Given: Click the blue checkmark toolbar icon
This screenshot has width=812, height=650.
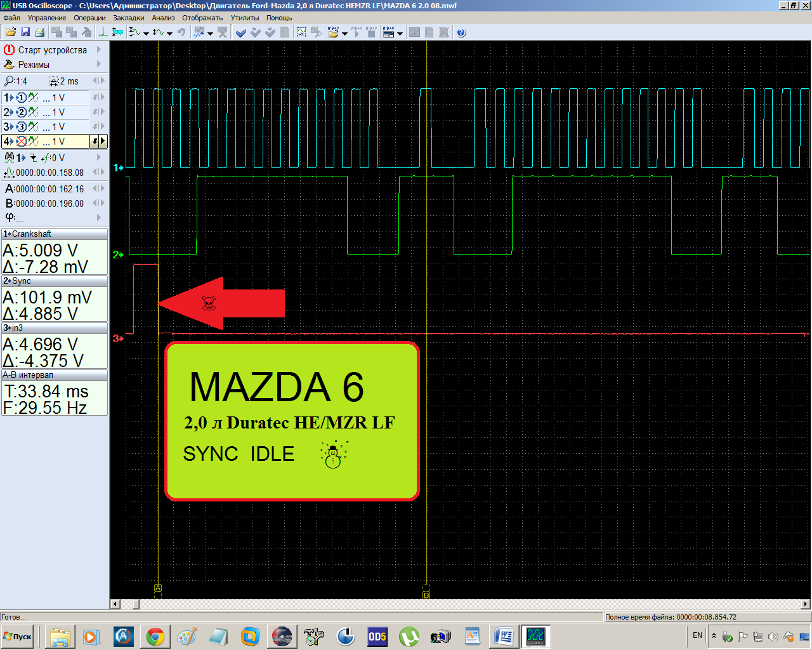Looking at the screenshot, I should tap(240, 32).
